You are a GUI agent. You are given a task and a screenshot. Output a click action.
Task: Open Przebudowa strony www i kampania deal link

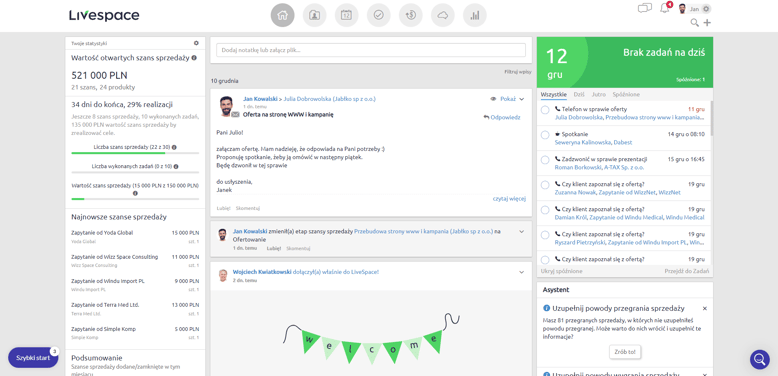(424, 231)
